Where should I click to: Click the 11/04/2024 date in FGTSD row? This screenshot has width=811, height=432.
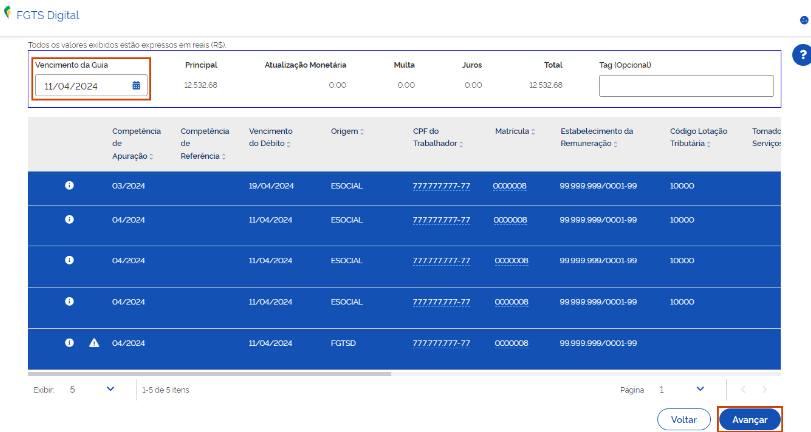pos(270,343)
